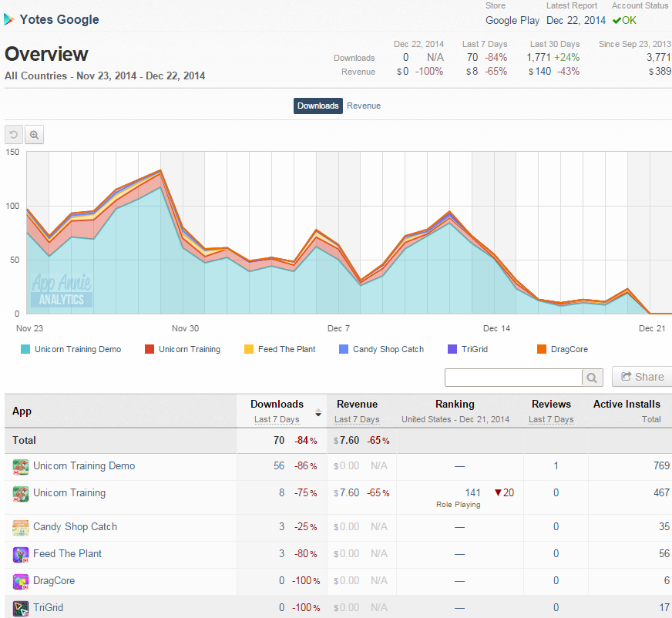Select the Downloads chart tab

tap(318, 106)
